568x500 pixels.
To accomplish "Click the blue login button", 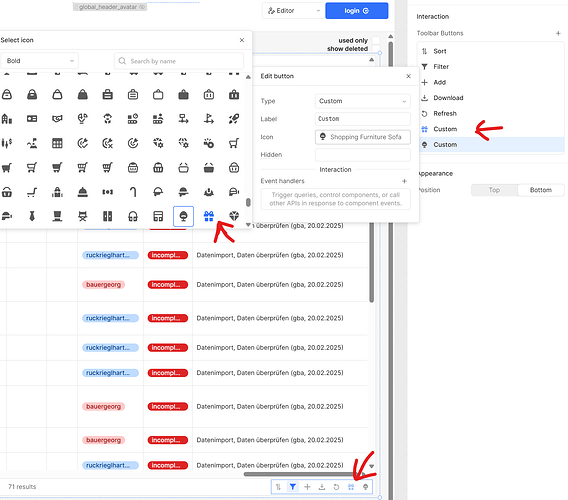I will (x=357, y=11).
